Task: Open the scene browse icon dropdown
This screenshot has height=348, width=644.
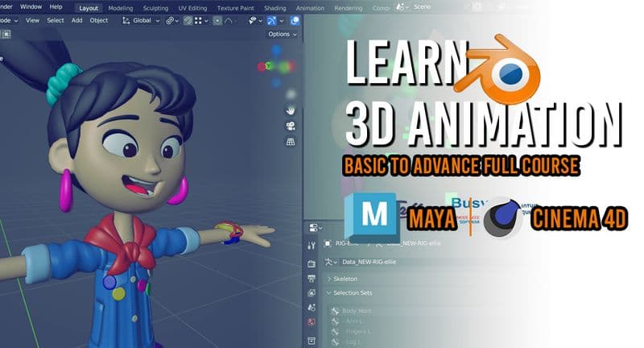Action: tap(402, 7)
